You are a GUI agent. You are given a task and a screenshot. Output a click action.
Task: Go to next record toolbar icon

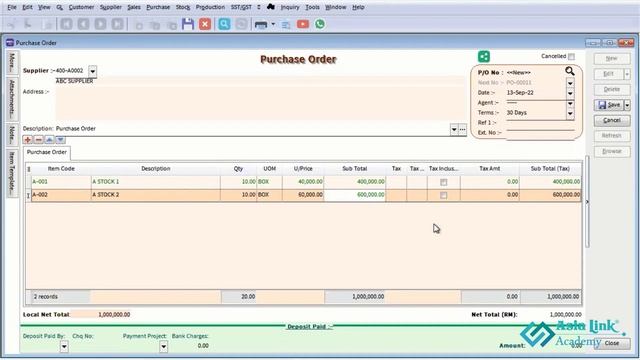click(100, 24)
